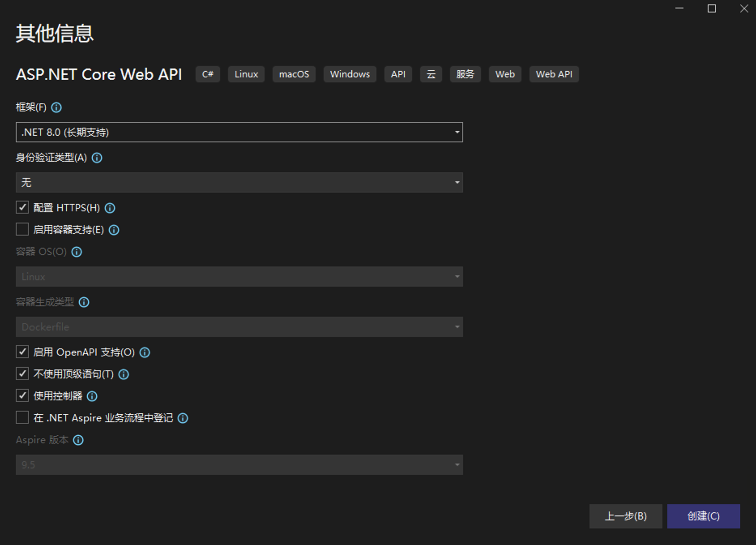Click the 身份验证类型 info icon

coord(97,158)
